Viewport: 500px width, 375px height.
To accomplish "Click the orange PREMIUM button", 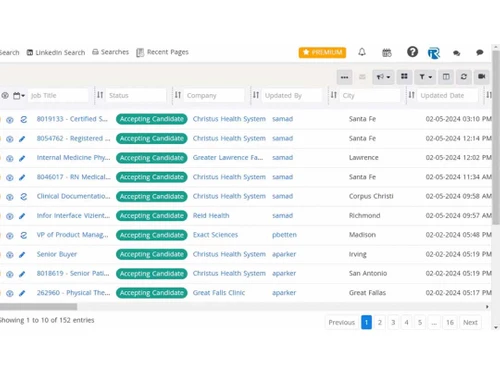I will tap(322, 52).
